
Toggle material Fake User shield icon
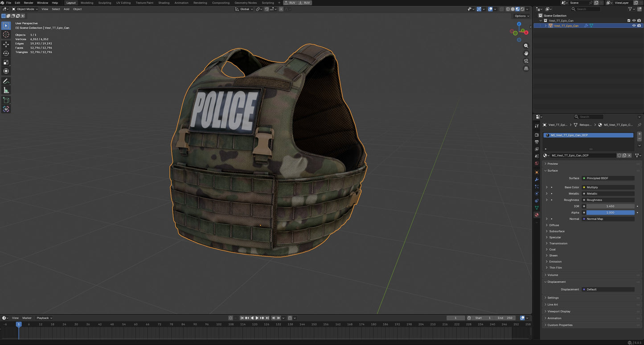(x=619, y=155)
